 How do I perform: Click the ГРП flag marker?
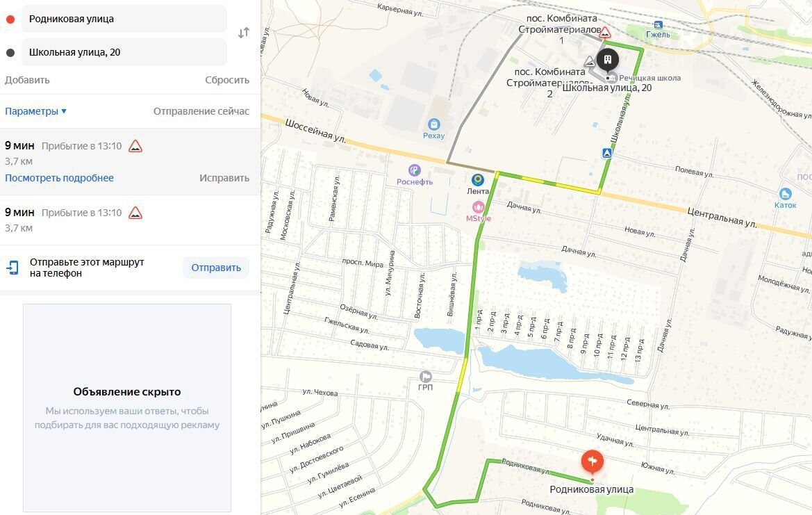coord(425,376)
